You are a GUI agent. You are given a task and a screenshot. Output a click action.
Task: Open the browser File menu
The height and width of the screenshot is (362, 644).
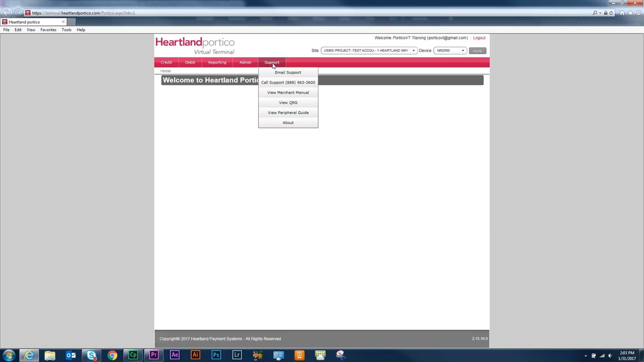click(7, 30)
